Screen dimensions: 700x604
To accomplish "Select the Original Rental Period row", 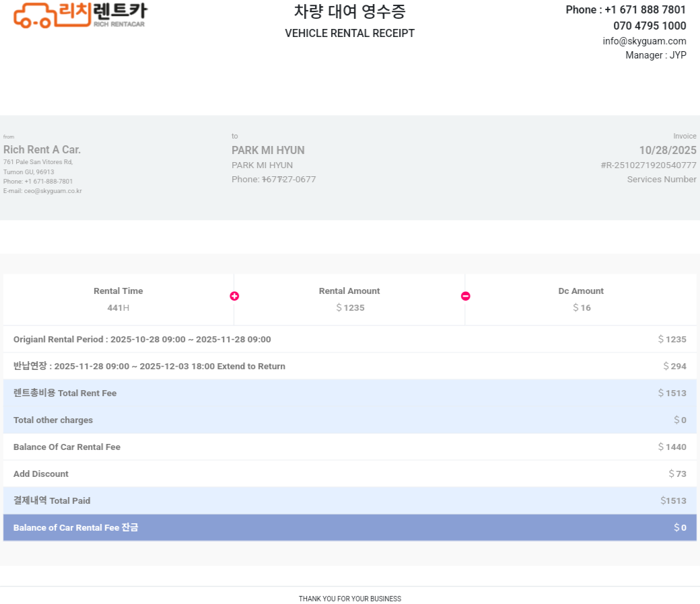I will (349, 339).
